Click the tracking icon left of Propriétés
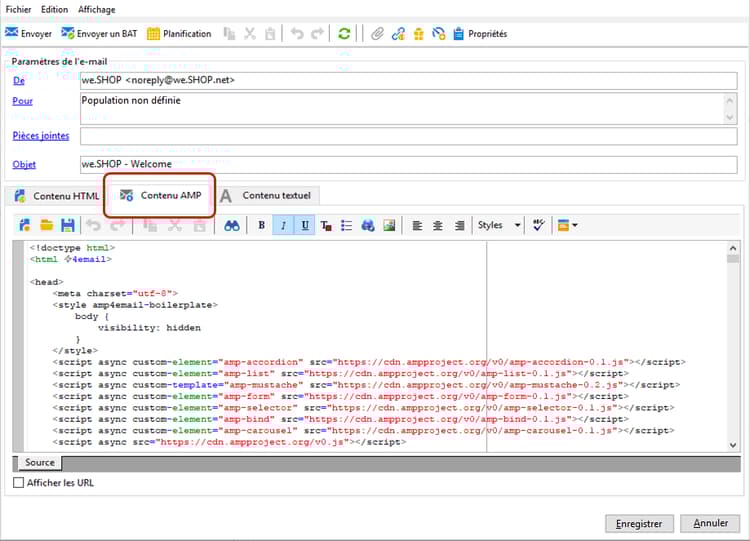This screenshot has width=750, height=541. pyautogui.click(x=439, y=33)
